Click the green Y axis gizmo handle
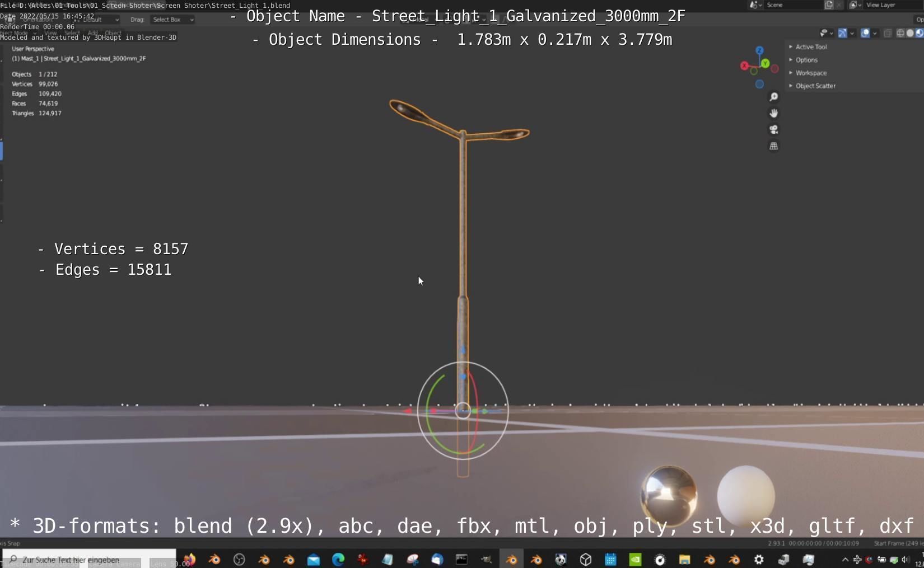 pyautogui.click(x=765, y=63)
